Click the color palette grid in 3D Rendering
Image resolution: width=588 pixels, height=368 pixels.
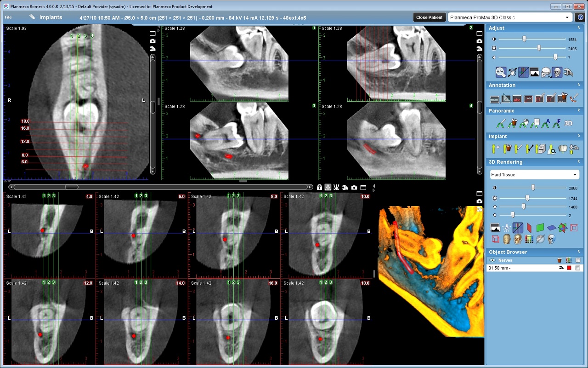(529, 239)
